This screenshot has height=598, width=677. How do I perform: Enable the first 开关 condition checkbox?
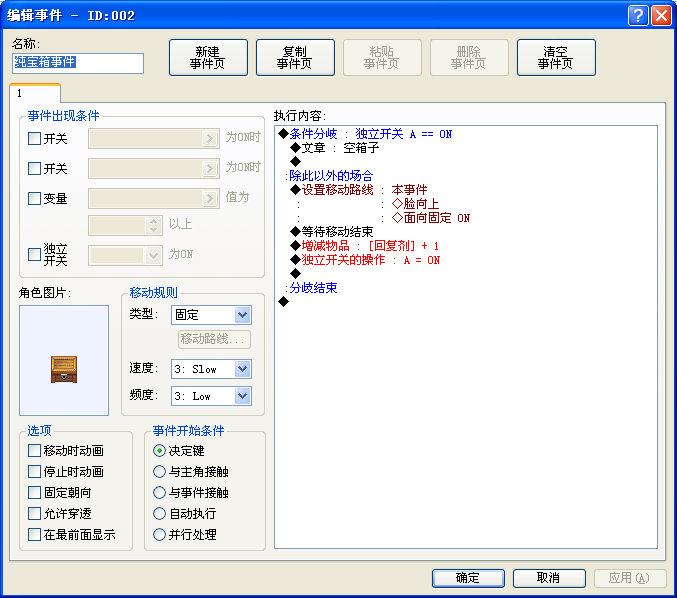tap(34, 139)
